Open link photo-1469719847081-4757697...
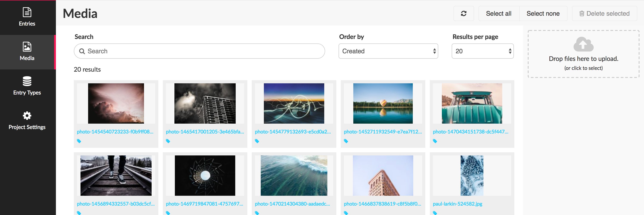Viewport: 644px width, 215px height. [204, 204]
